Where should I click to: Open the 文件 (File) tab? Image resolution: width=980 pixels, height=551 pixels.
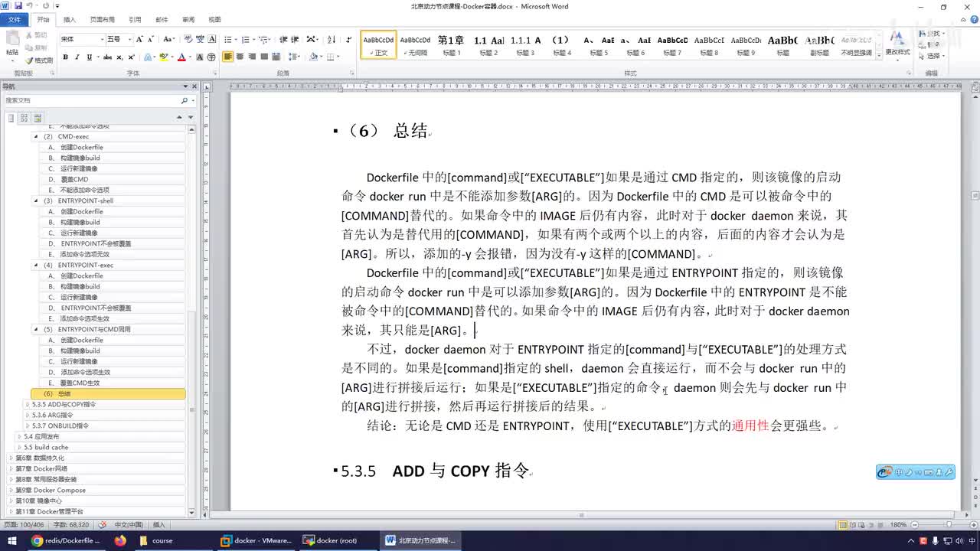coord(15,19)
